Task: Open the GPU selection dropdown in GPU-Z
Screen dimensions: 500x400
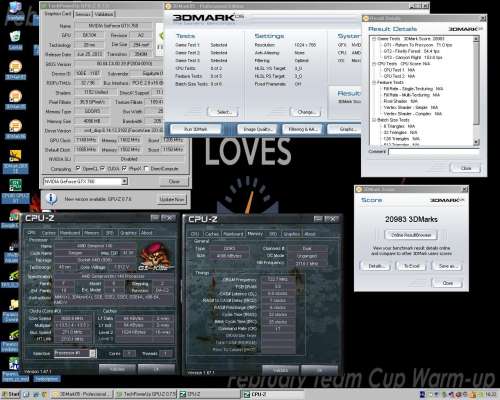Action: [x=124, y=181]
